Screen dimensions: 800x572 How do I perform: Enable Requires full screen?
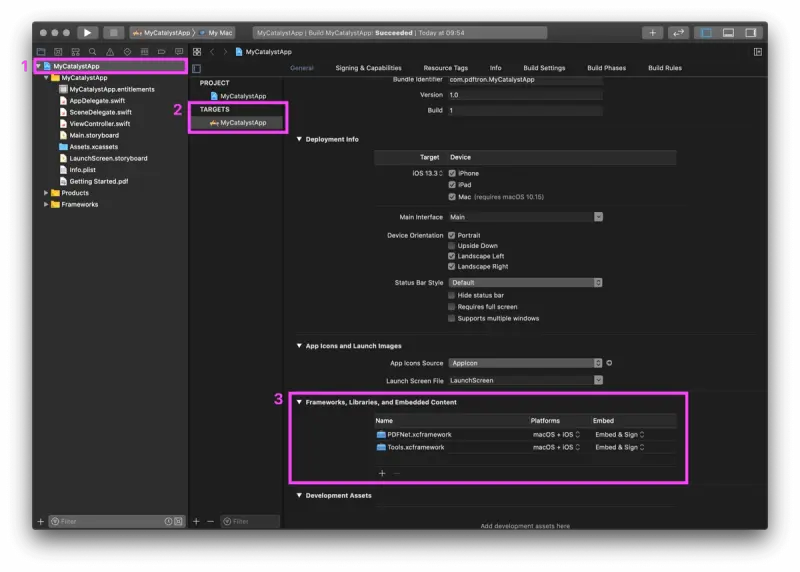[x=452, y=307]
